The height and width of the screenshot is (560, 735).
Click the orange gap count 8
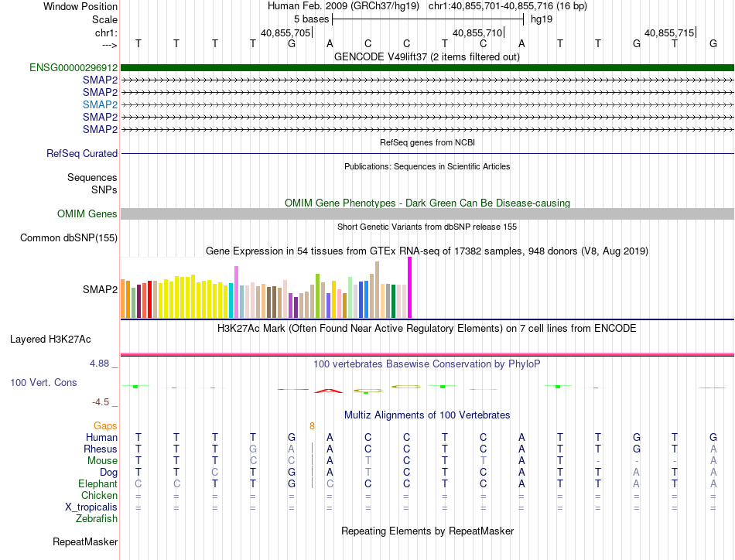pyautogui.click(x=313, y=425)
